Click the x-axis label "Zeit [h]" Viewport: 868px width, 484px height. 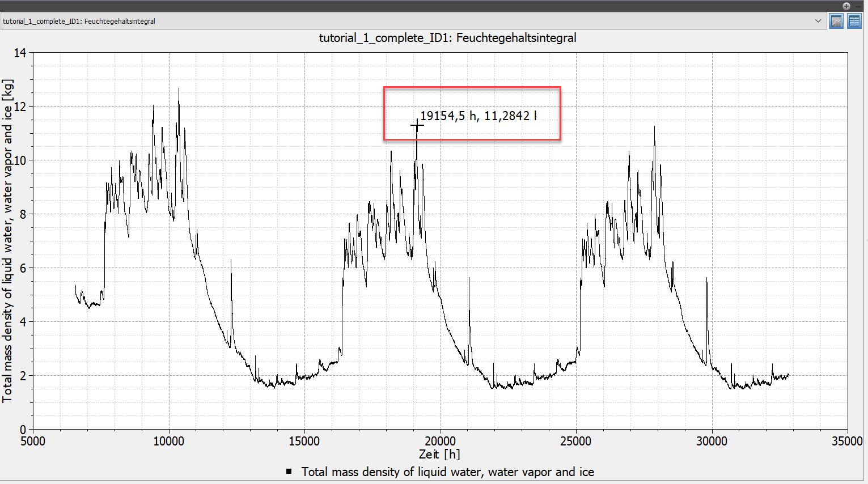coord(439,454)
